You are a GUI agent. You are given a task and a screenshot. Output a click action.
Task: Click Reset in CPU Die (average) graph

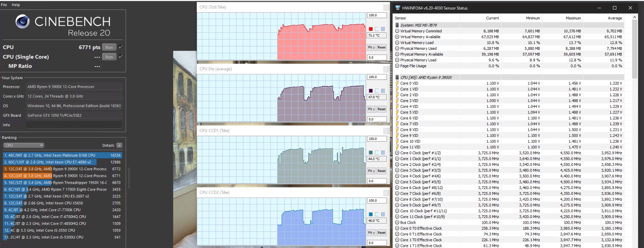click(382, 109)
